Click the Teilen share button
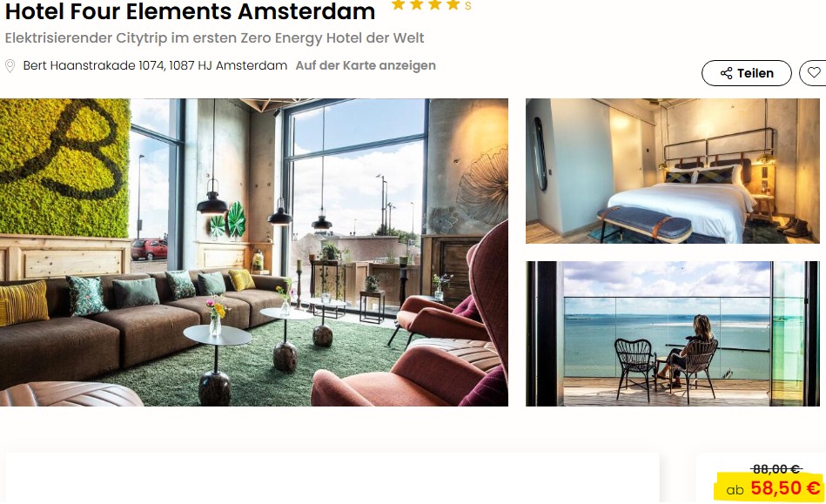The height and width of the screenshot is (504, 826). [747, 73]
